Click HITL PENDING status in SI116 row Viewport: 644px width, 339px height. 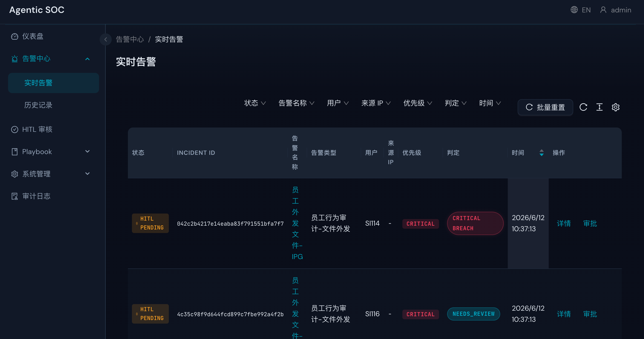[x=150, y=314]
